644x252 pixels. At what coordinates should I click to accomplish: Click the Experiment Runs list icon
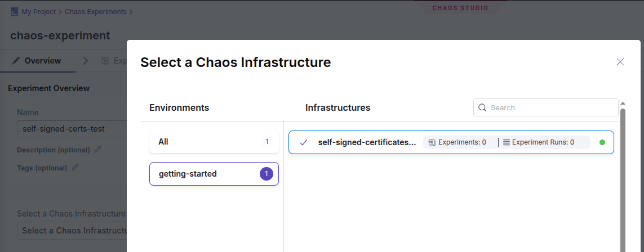pos(506,142)
